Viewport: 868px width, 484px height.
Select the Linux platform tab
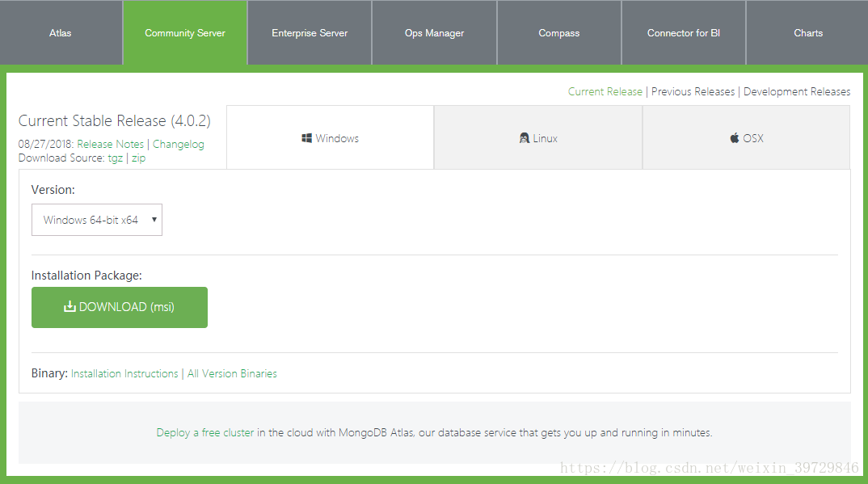538,137
